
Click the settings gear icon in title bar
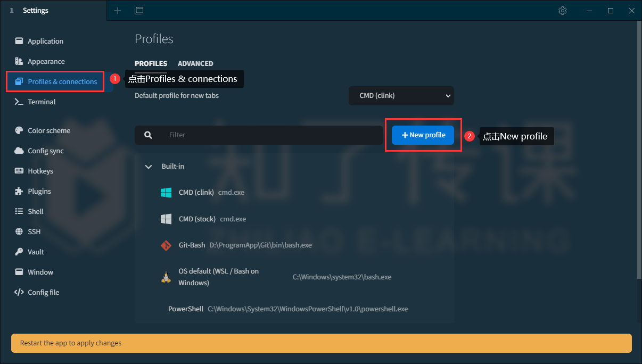tap(563, 11)
